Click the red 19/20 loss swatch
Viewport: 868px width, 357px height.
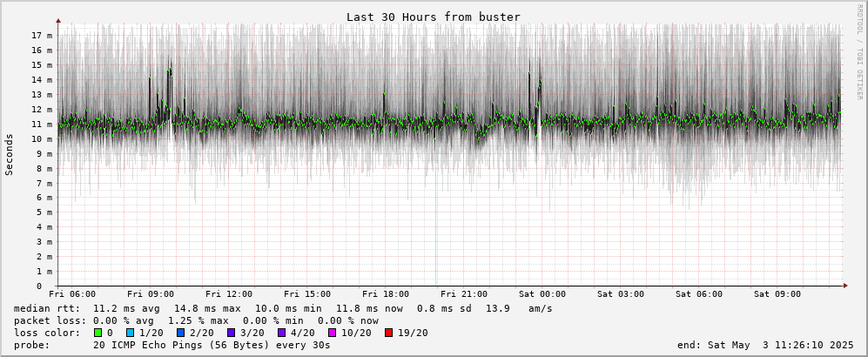click(x=388, y=333)
